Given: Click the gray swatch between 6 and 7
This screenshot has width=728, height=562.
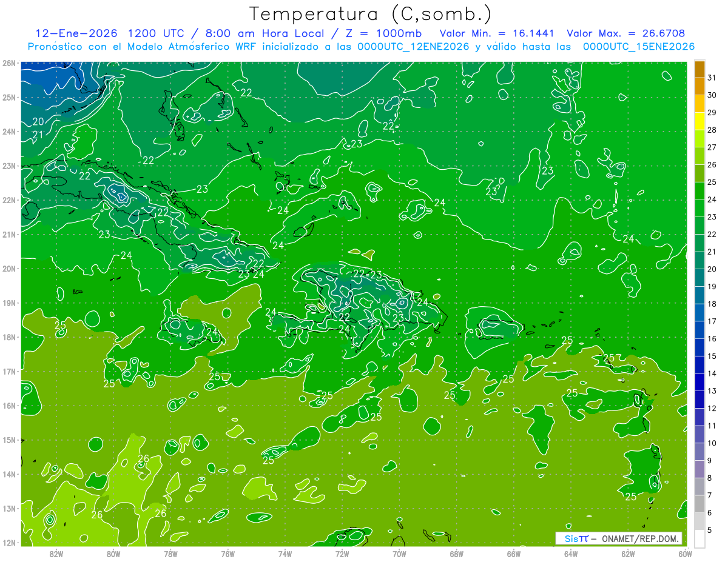Looking at the screenshot, I should pos(699,504).
